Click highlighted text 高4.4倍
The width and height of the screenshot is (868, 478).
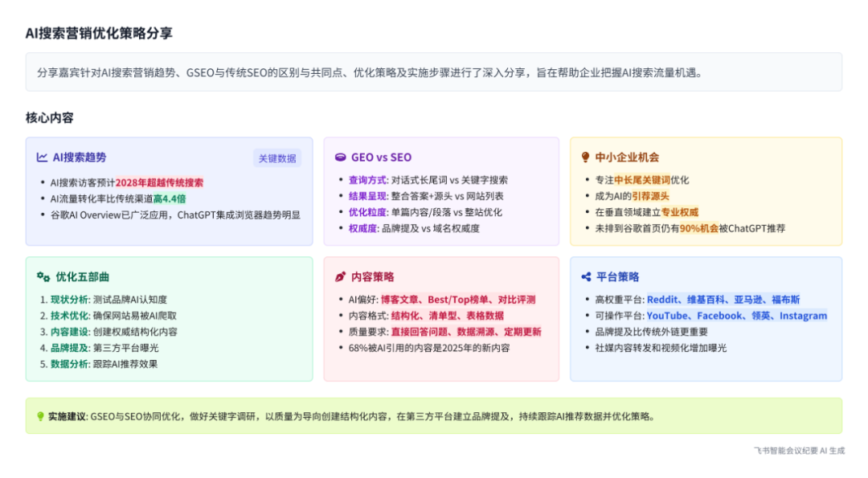[x=170, y=198]
